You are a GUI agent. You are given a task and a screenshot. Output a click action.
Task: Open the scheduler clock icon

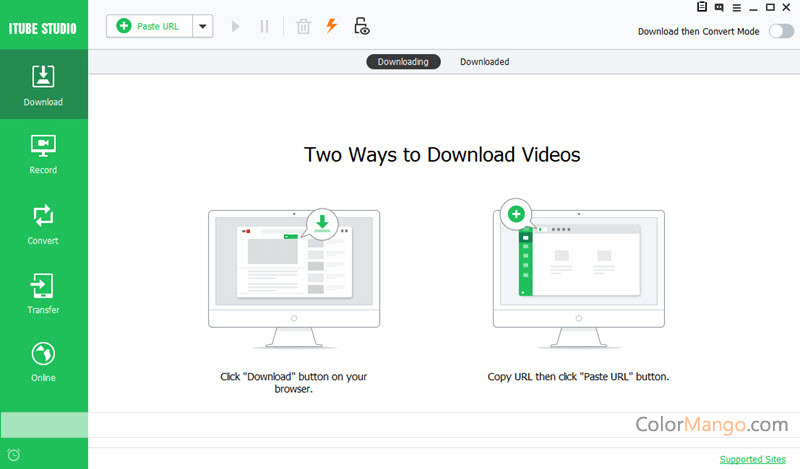[x=14, y=455]
